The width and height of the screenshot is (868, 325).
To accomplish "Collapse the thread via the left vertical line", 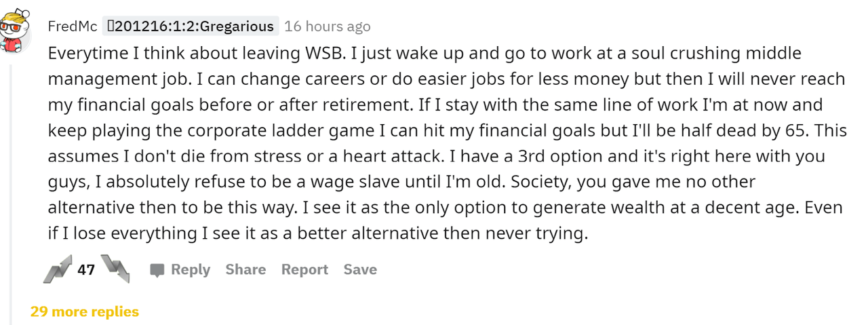I will click(9, 190).
